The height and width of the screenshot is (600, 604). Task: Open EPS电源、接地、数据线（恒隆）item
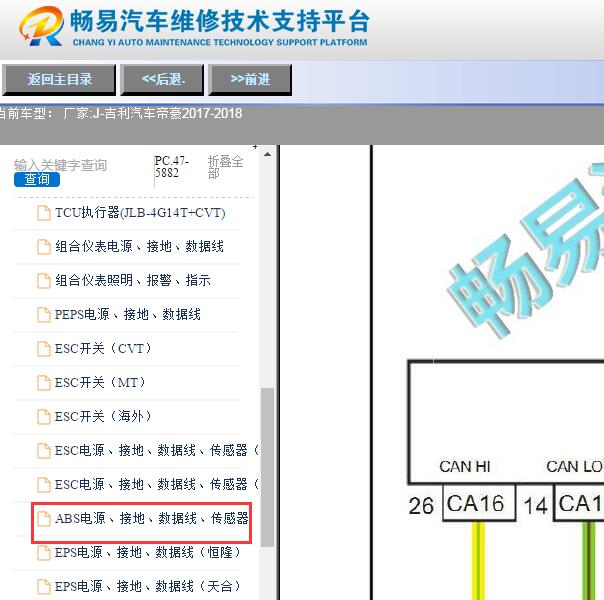tap(149, 552)
